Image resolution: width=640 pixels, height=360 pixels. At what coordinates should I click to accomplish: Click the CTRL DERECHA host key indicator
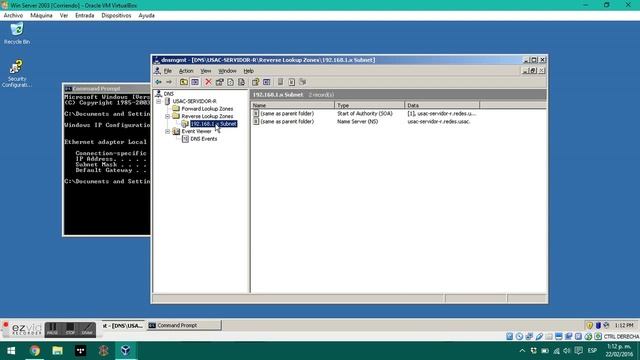click(621, 337)
